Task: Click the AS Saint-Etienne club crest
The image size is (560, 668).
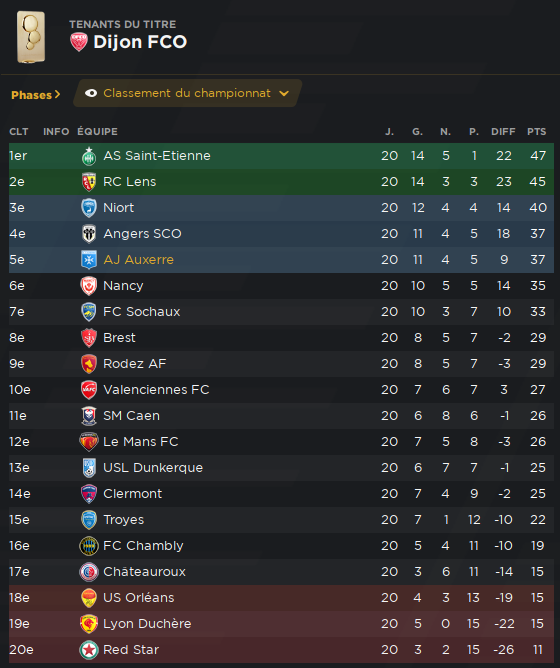Action: [89, 156]
